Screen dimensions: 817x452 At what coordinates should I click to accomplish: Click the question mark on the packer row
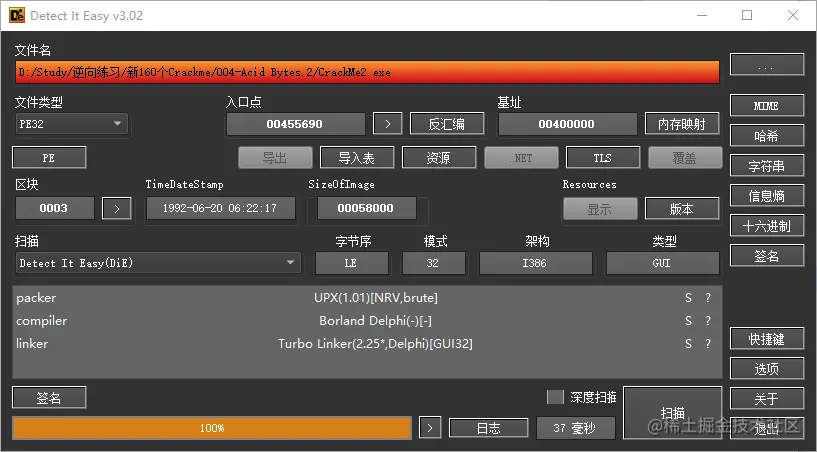point(708,298)
